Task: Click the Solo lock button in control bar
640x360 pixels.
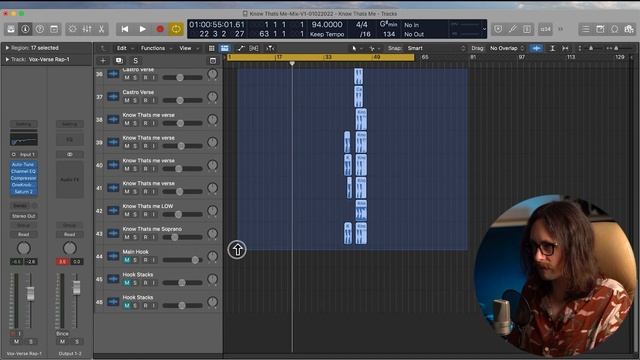Action: click(x=527, y=29)
